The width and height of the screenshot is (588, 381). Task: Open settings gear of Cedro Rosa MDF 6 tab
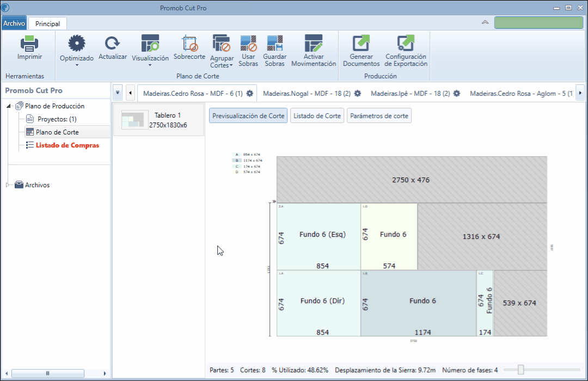click(250, 94)
